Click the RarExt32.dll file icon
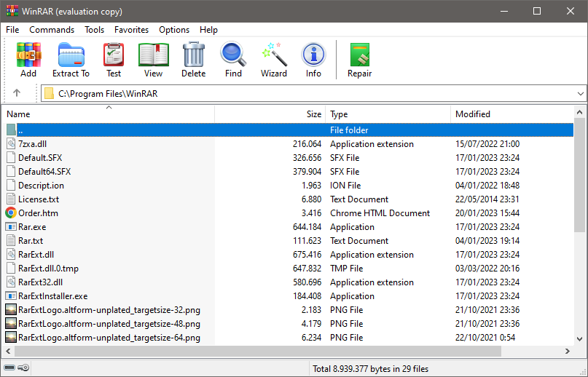588x377 pixels. tap(11, 282)
